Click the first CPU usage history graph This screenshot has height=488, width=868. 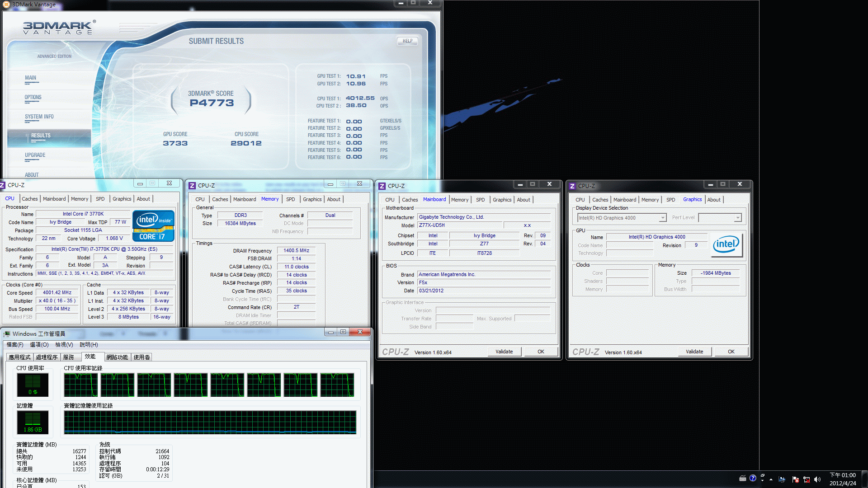click(81, 385)
